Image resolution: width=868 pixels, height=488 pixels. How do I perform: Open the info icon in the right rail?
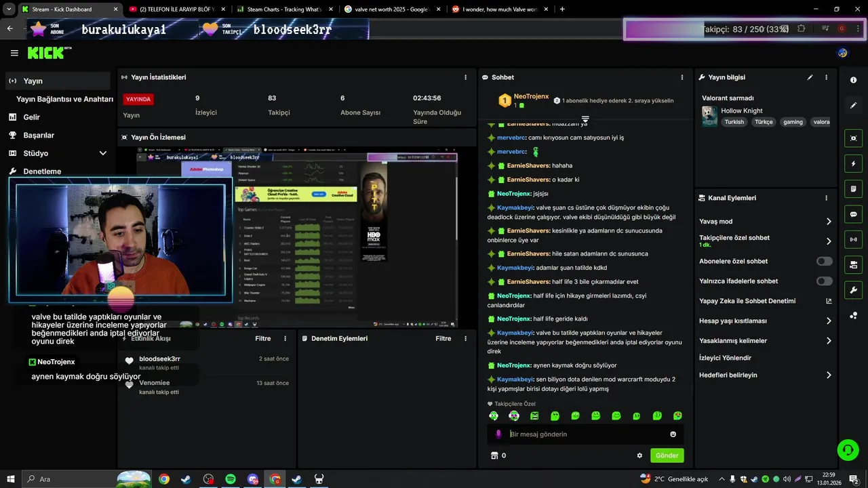[853, 80]
